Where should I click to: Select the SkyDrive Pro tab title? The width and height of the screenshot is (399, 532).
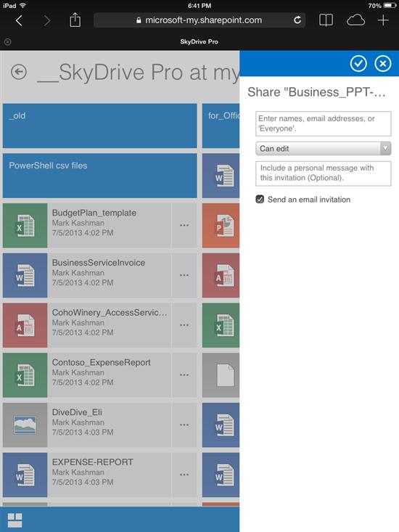tap(199, 41)
